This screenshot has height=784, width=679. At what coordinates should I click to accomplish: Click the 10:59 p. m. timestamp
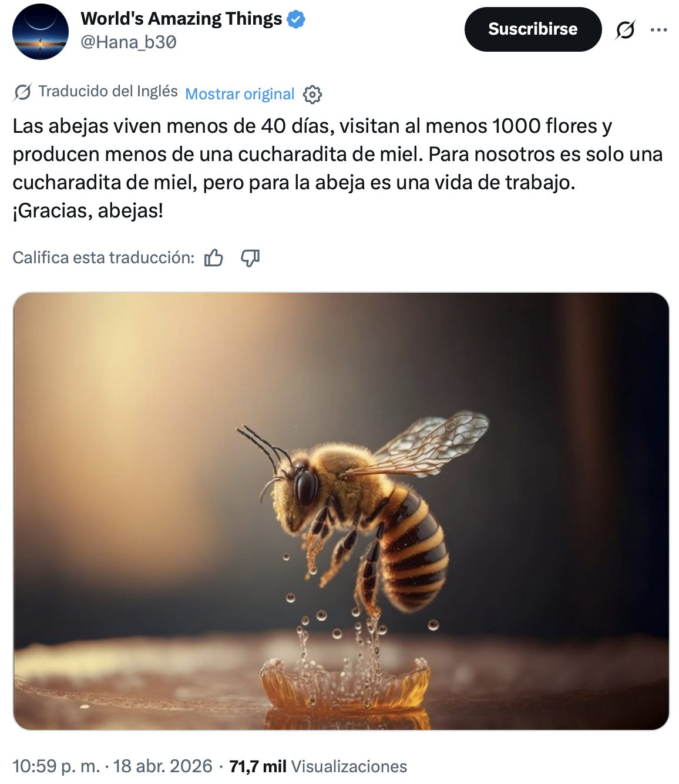coord(56,766)
